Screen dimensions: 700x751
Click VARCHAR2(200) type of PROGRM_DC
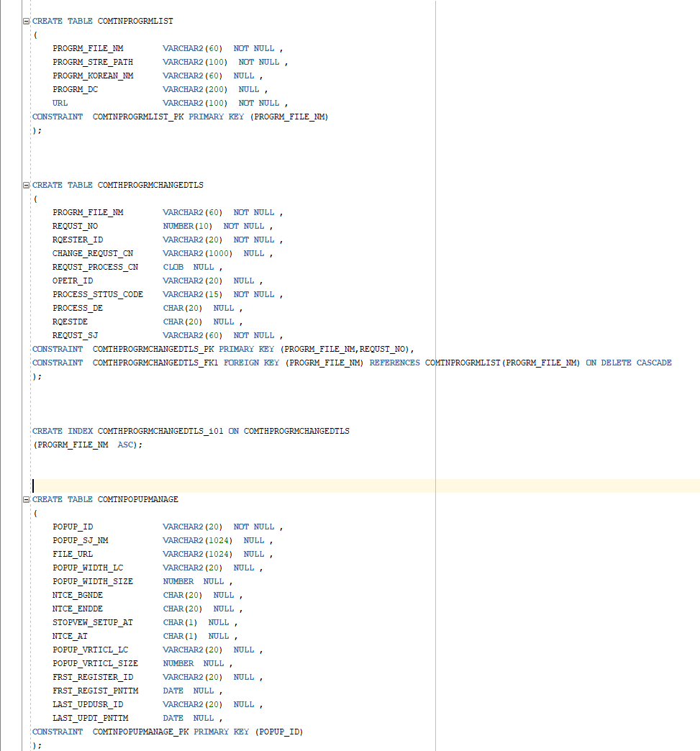pyautogui.click(x=195, y=89)
